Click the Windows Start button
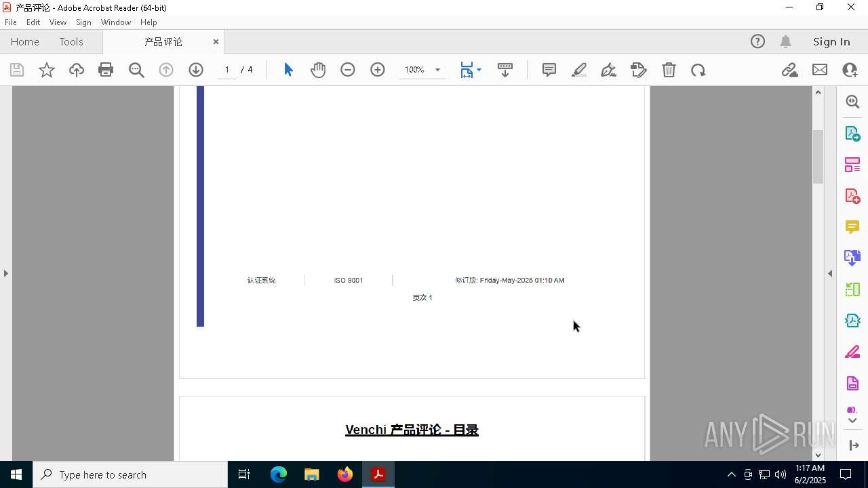 click(x=16, y=474)
